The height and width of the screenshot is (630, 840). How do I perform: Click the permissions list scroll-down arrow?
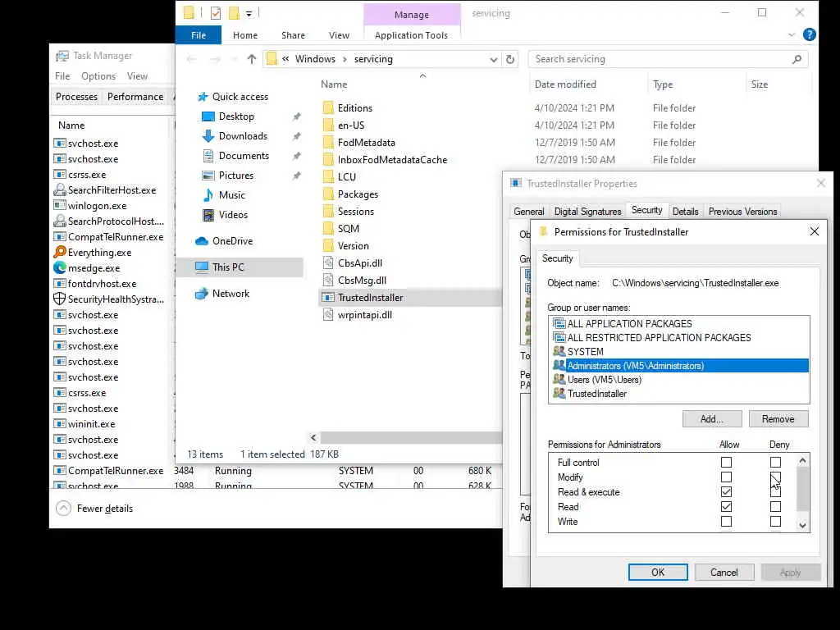802,526
